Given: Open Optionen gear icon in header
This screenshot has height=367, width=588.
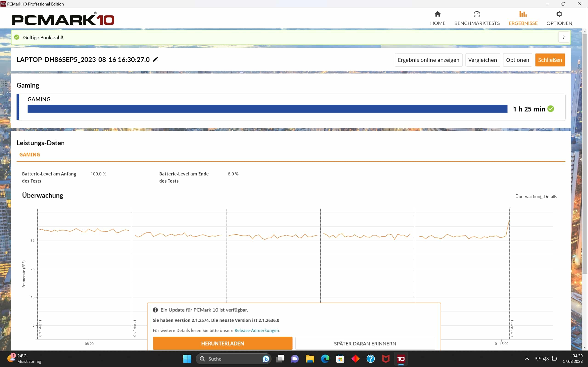Looking at the screenshot, I should pos(559,14).
